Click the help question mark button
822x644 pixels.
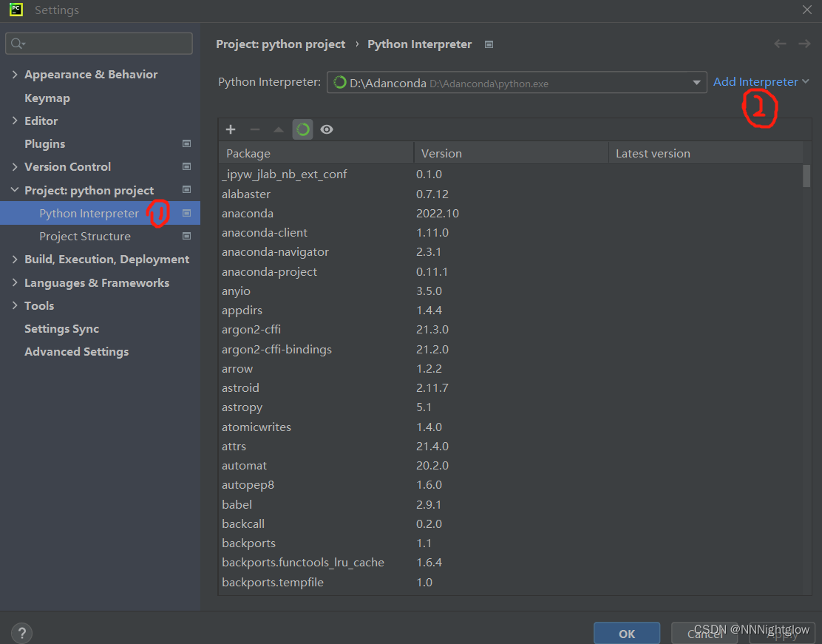coord(22,632)
